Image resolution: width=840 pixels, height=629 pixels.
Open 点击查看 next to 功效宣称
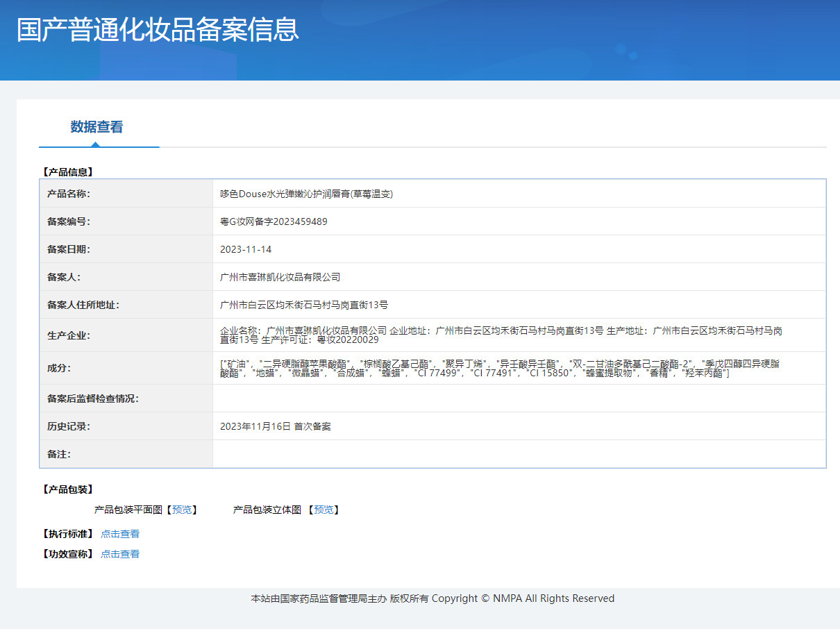tap(119, 554)
